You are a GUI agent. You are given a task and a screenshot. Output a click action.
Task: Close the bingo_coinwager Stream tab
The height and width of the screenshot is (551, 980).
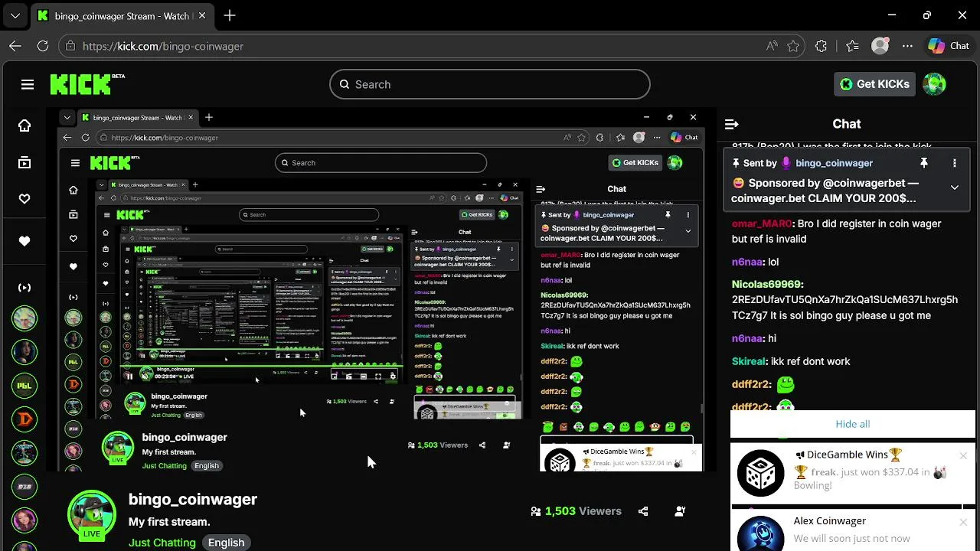pos(202,15)
